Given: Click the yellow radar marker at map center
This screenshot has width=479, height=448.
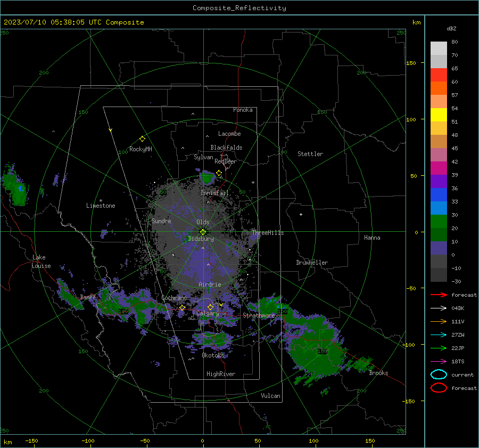Looking at the screenshot, I should click(203, 232).
